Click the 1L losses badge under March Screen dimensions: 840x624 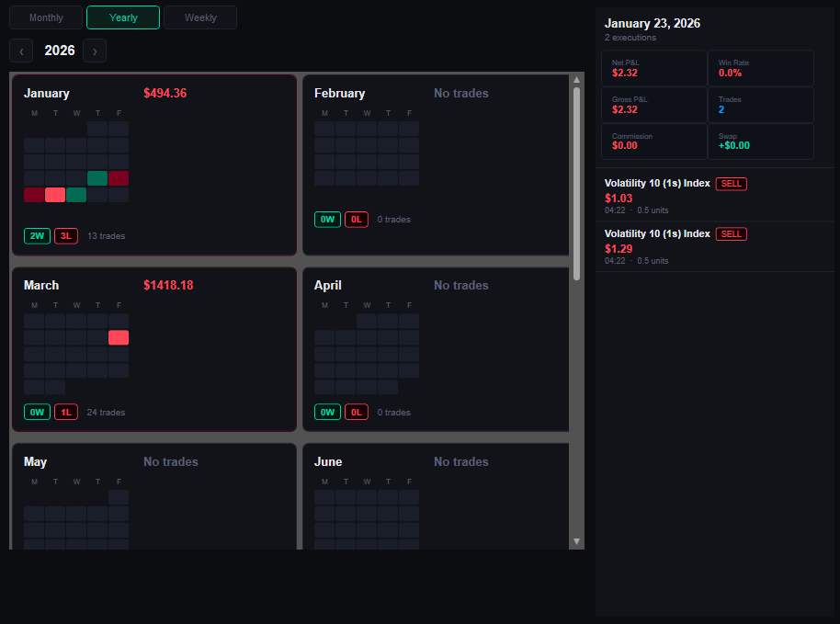65,412
